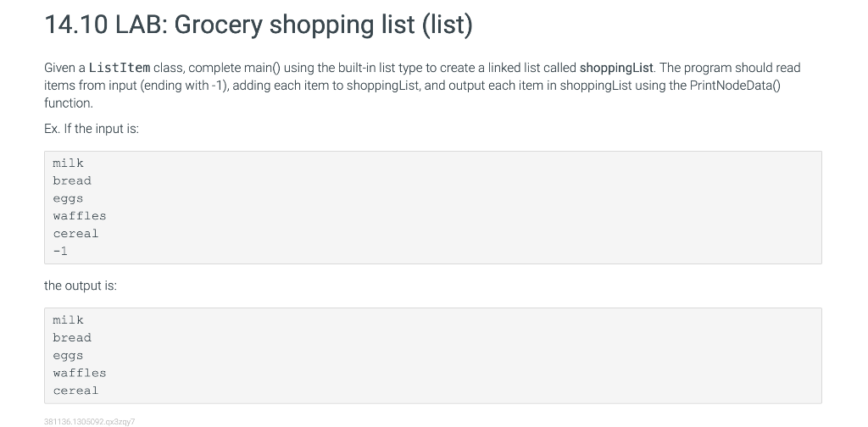Click 'cereal' in the output example
Image resolution: width=868 pixels, height=427 pixels.
75,391
